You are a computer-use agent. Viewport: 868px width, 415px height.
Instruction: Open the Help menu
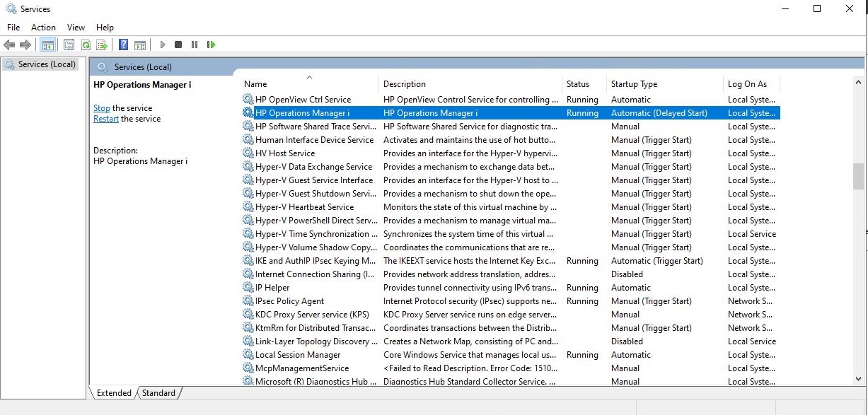point(105,28)
